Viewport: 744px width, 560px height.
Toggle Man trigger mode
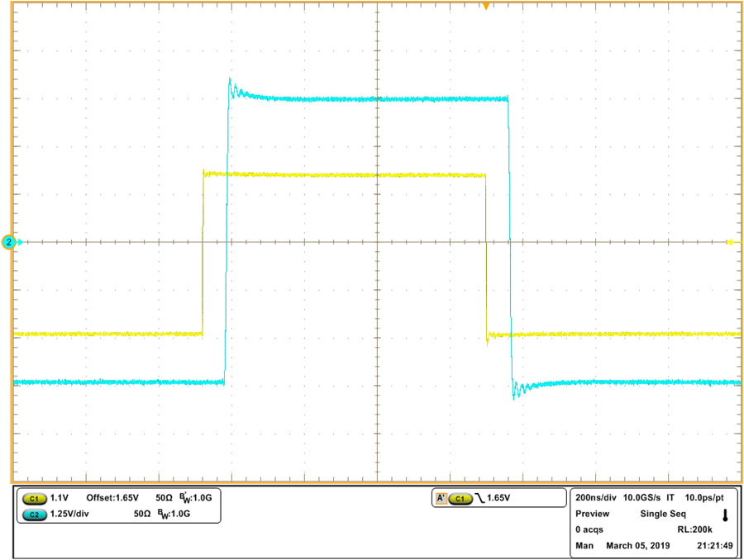[583, 544]
